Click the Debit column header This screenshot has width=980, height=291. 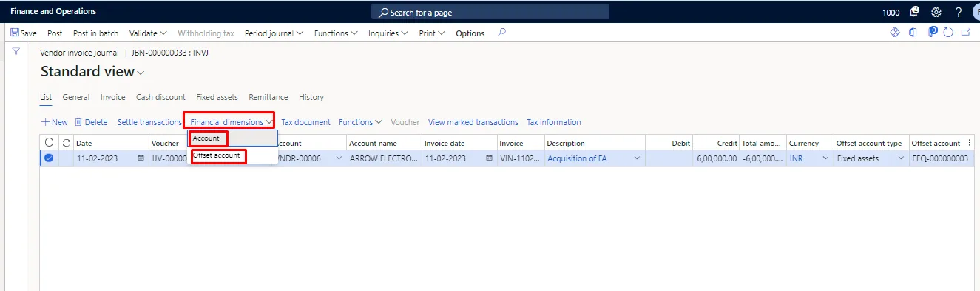pyautogui.click(x=669, y=143)
